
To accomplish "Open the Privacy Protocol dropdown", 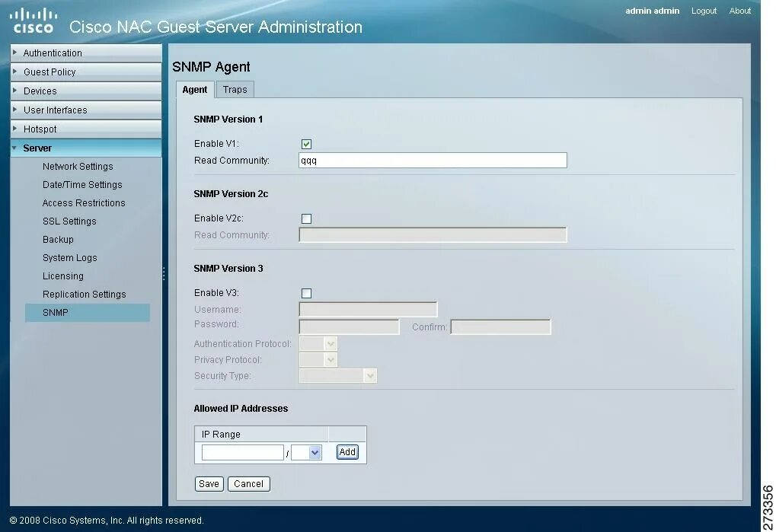I will pyautogui.click(x=318, y=359).
